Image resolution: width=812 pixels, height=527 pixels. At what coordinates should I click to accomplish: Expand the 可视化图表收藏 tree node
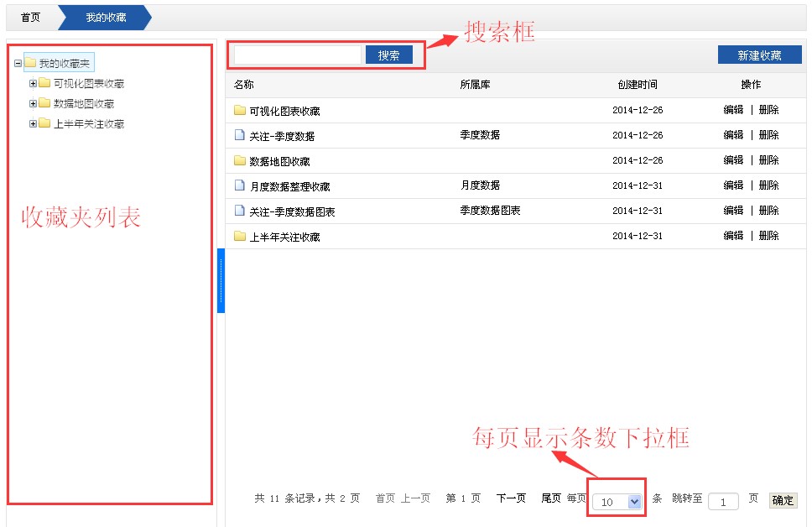click(33, 83)
